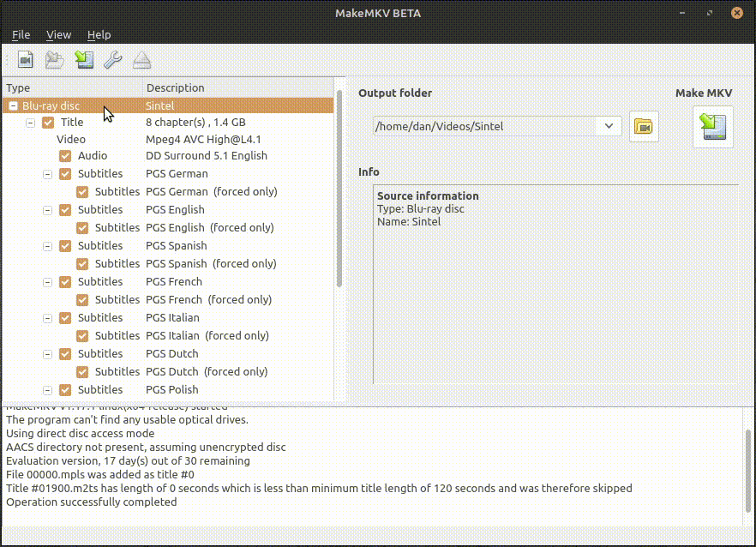Screen dimensions: 756x547
Task: Toggle the PGS Dutch subtitles checkbox
Action: click(65, 354)
